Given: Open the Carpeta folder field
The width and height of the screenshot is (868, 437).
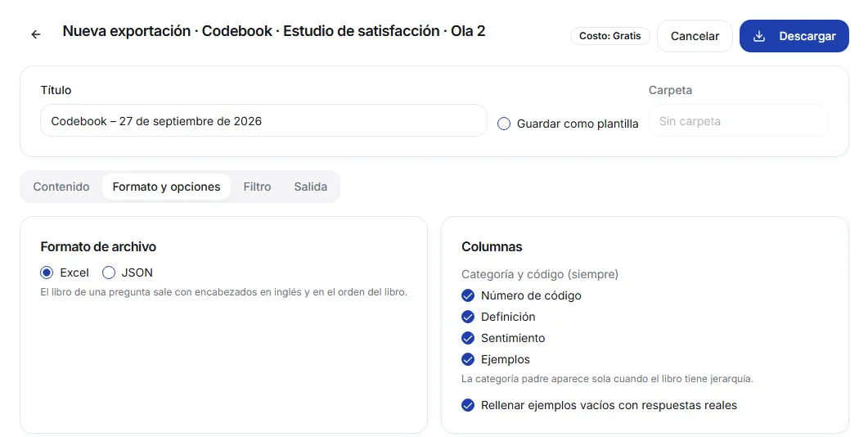Looking at the screenshot, I should click(739, 121).
